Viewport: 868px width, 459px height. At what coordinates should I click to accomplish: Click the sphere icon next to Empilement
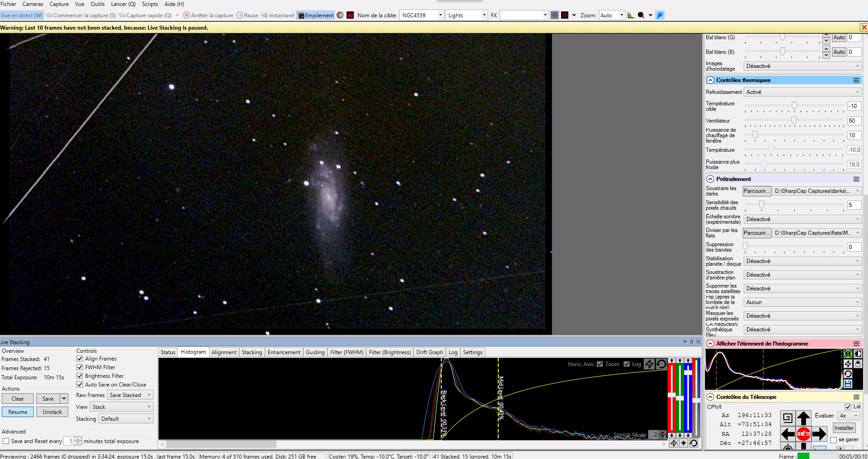340,15
